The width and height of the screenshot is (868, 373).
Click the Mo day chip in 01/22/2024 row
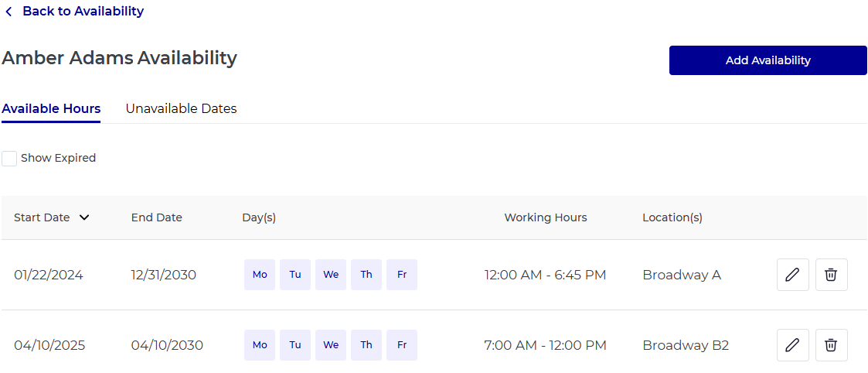point(260,275)
